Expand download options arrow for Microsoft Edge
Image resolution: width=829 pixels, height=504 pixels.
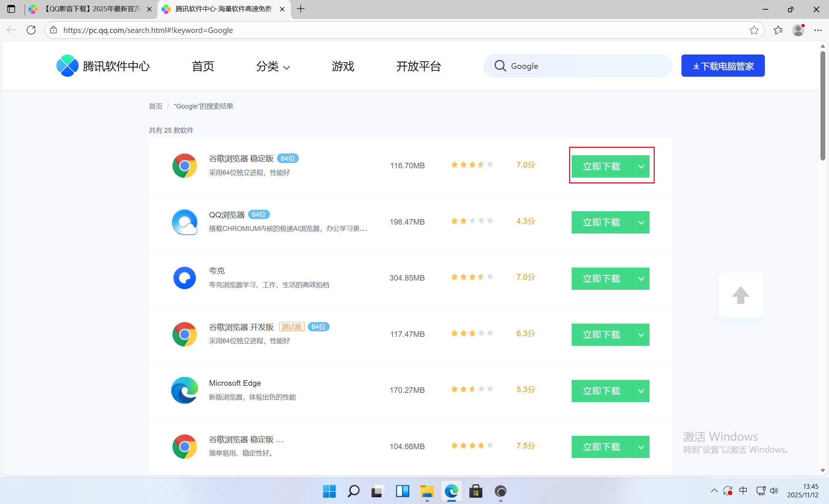[641, 391]
